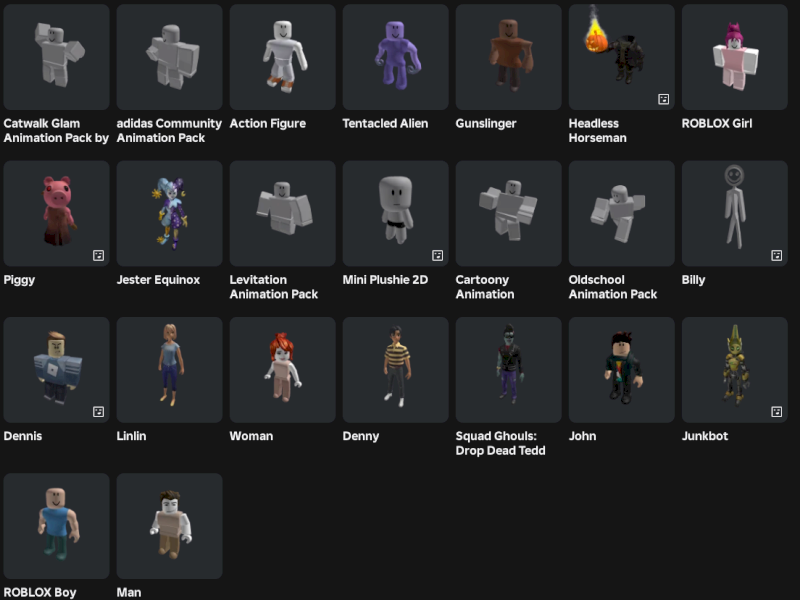Screen dimensions: 800x600
Task: Choose the Action Figure character thumbnail
Action: coord(283,57)
